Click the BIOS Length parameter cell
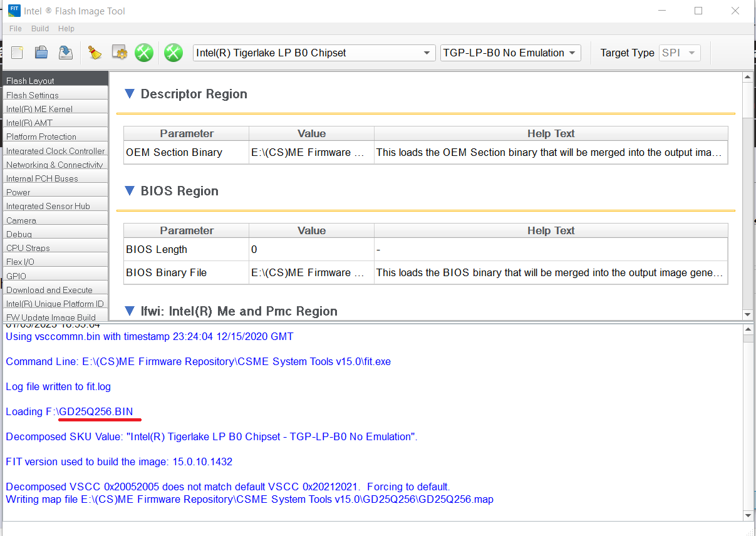756x536 pixels. point(187,249)
